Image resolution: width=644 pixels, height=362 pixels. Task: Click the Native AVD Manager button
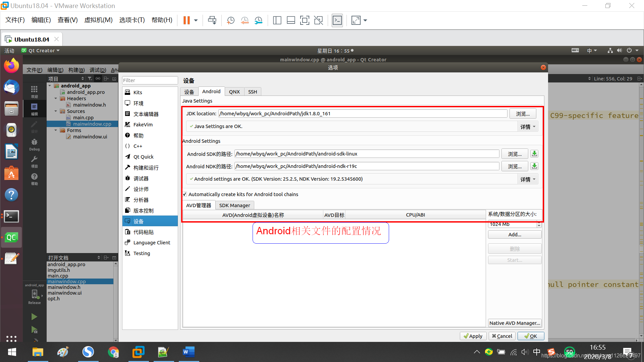click(514, 323)
